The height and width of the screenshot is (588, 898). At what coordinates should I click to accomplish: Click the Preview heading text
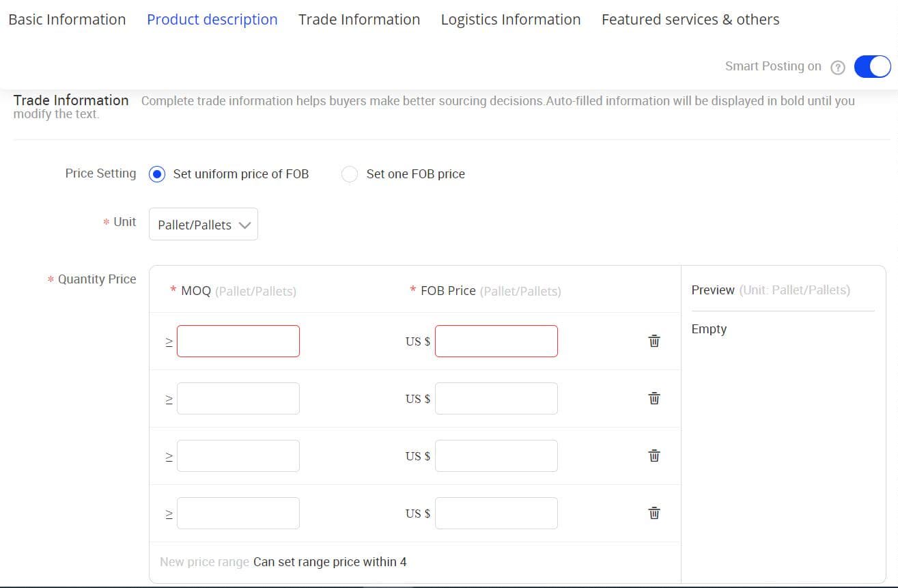[713, 290]
